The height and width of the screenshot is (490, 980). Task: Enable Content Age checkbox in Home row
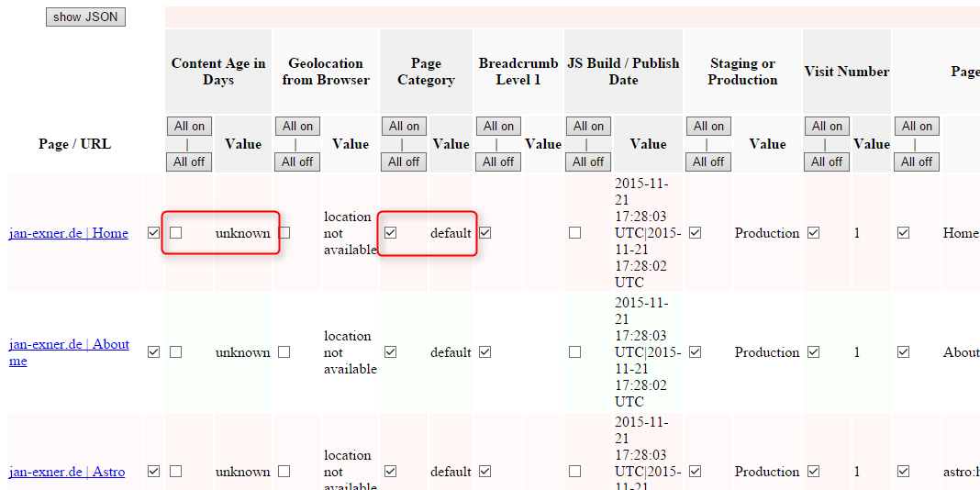(176, 233)
